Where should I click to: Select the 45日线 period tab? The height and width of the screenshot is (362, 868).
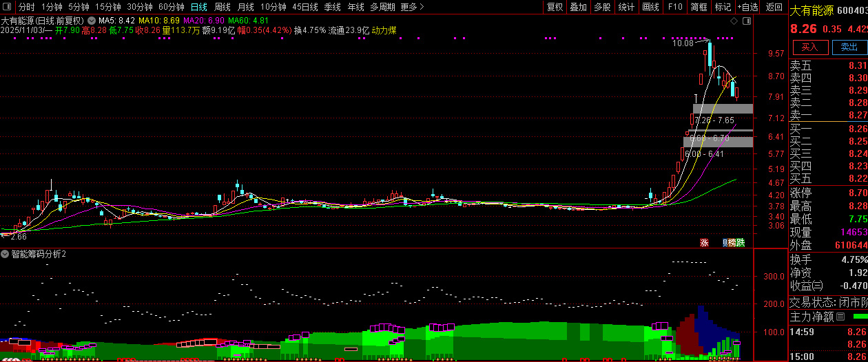(304, 7)
